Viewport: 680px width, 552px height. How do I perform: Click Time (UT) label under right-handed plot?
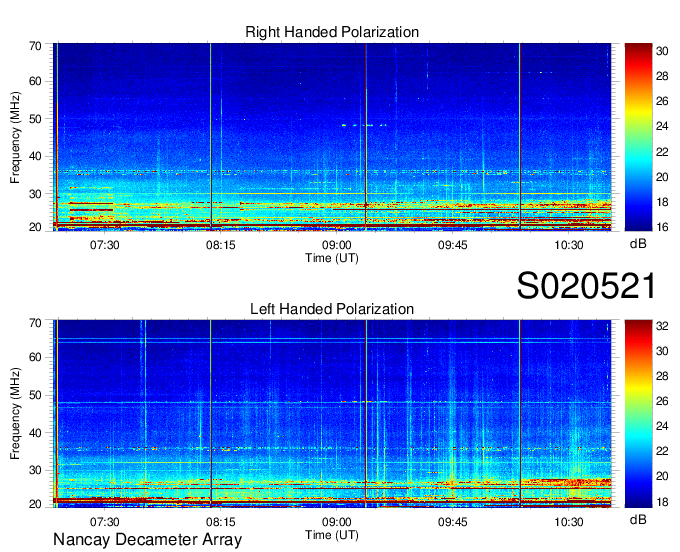pos(332,258)
